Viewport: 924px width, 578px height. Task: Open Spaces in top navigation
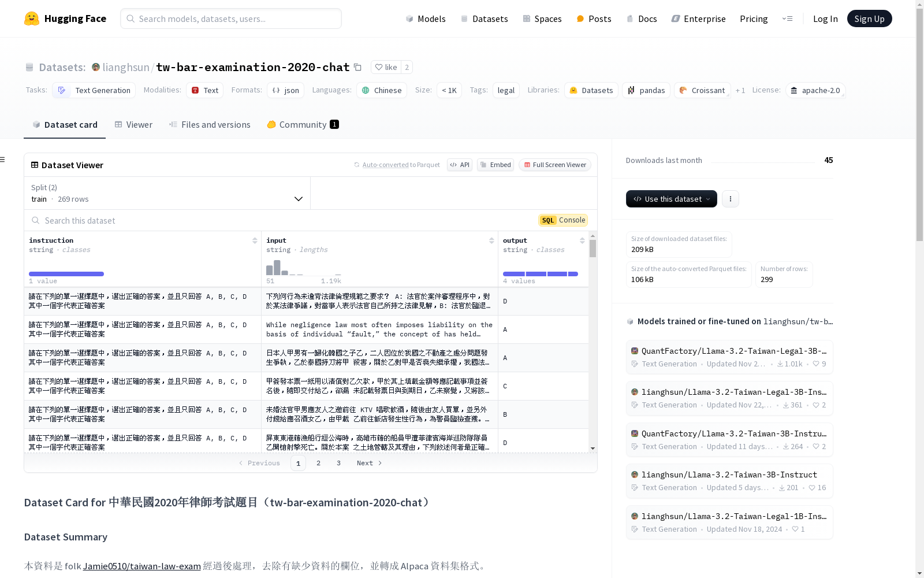point(542,18)
